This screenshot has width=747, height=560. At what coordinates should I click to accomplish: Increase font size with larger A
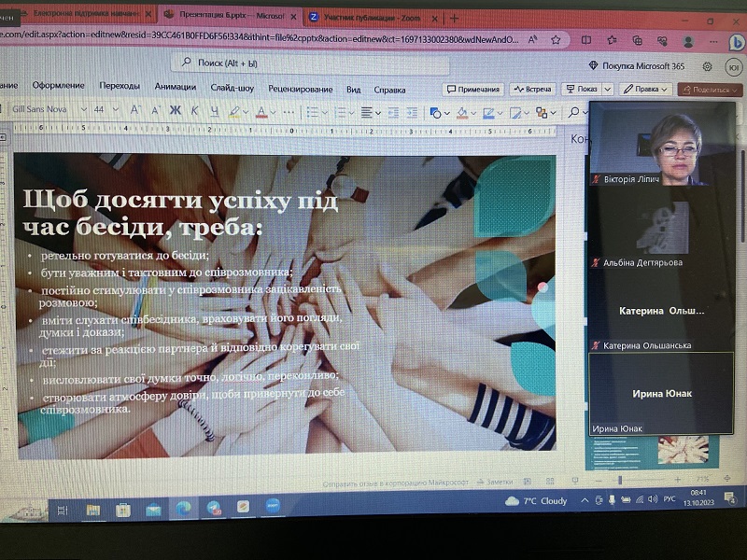(x=135, y=110)
